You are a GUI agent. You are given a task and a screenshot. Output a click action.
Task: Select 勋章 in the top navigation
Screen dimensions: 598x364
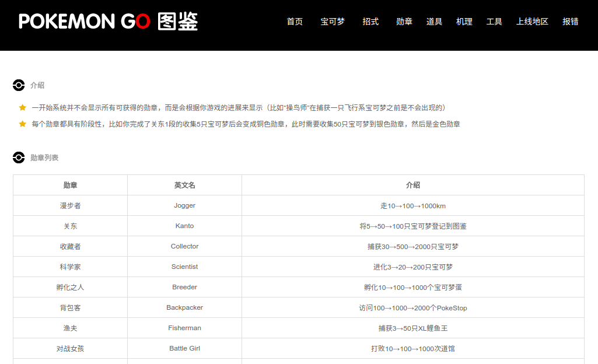[x=404, y=22]
